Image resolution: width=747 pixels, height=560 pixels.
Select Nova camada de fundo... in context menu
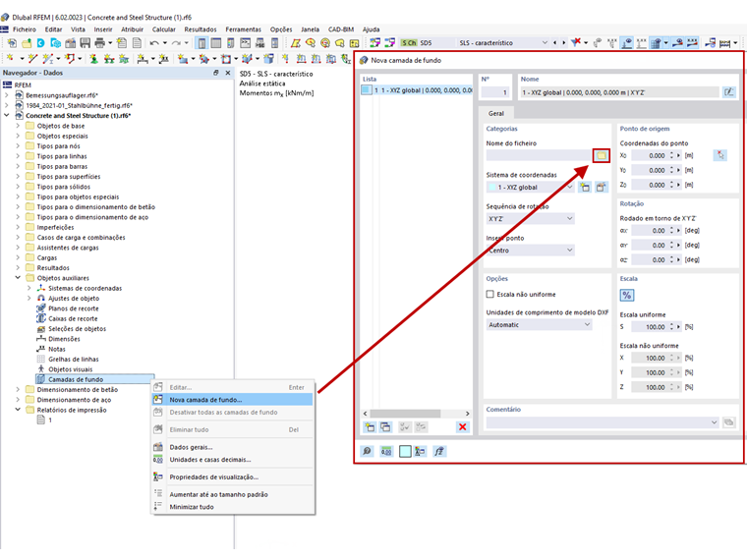[x=233, y=400]
